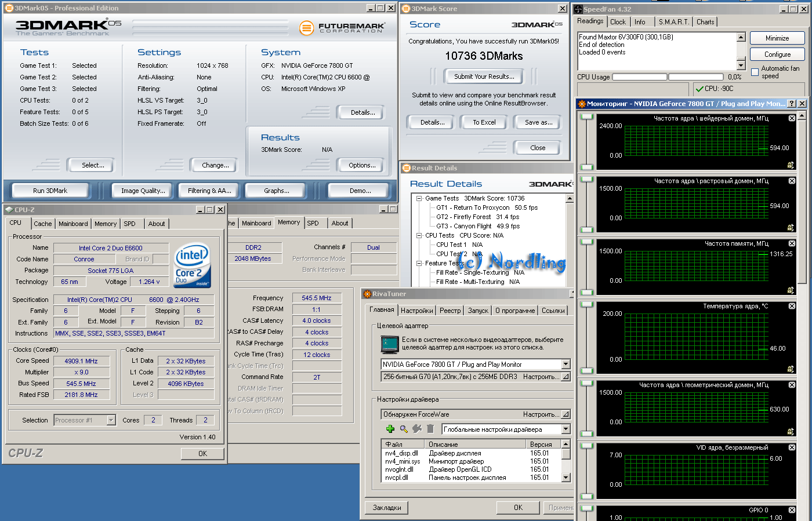Click the lock icon on the VID ядра graph
Viewport: 812px width, 521px height.
pos(791,494)
